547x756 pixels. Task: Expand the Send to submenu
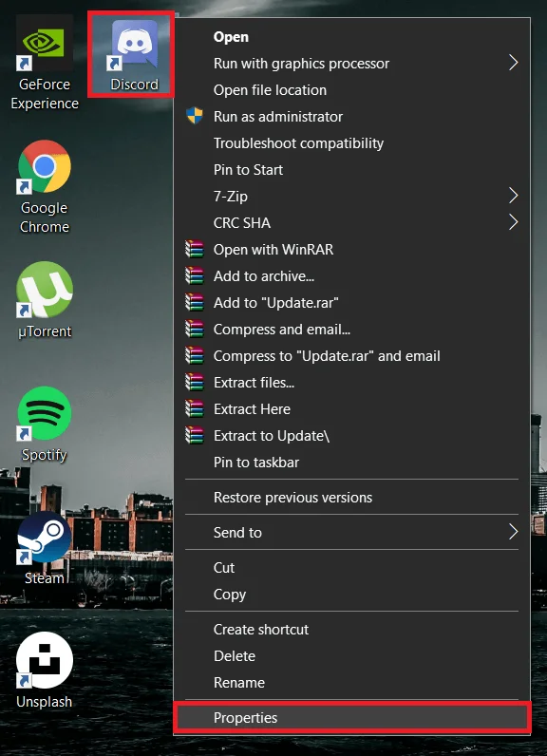click(x=352, y=532)
